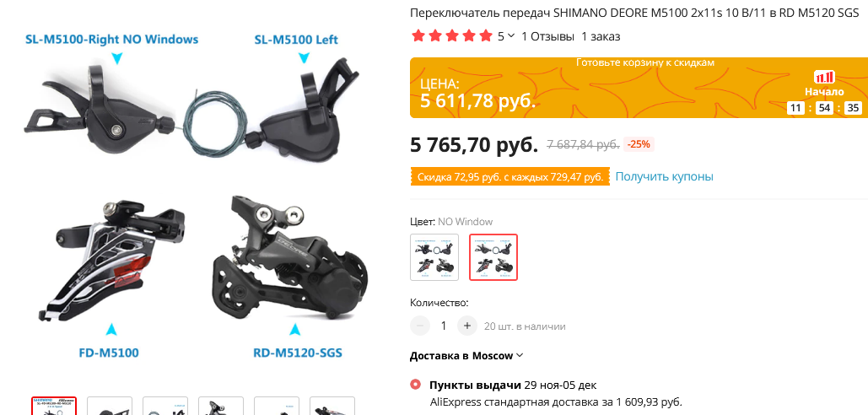Open the sixth gallery thumbnail

click(x=332, y=406)
